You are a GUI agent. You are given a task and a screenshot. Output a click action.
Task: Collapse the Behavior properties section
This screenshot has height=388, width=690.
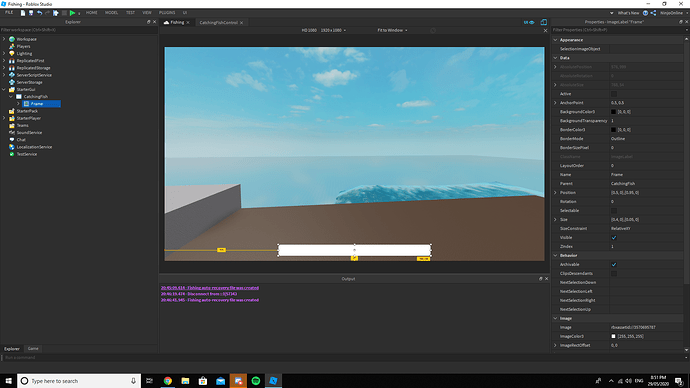555,255
